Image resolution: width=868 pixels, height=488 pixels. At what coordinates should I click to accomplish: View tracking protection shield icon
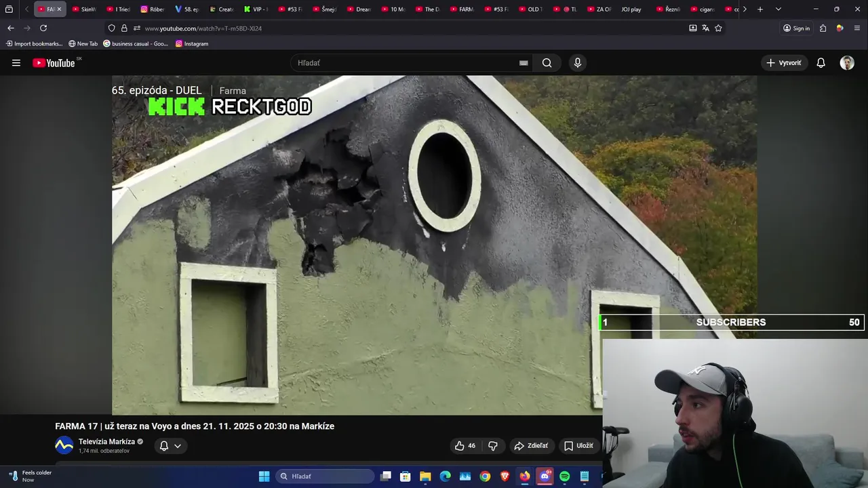point(111,28)
